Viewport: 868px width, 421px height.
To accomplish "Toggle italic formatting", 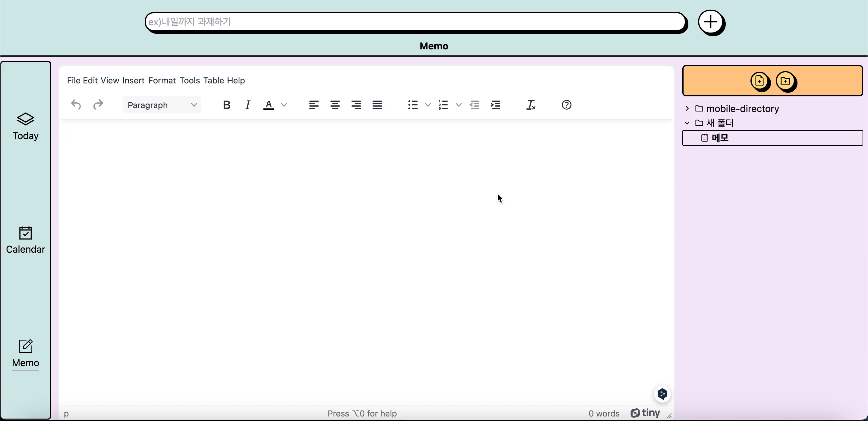I will 248,105.
